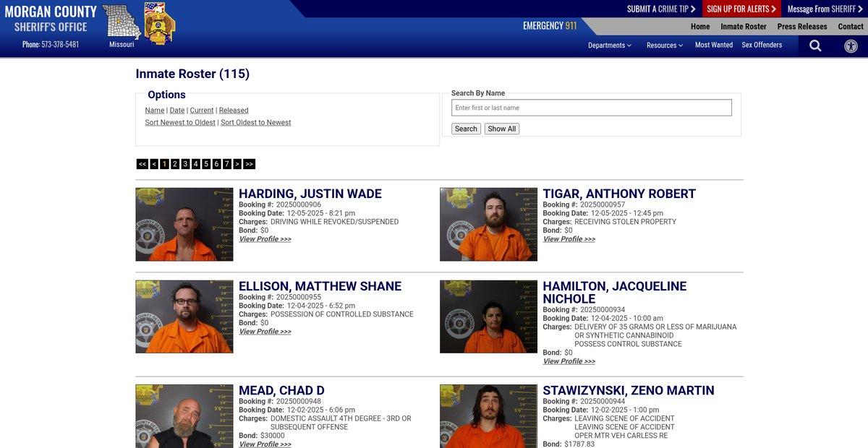
Task: Select pagination page 4
Action: (196, 164)
